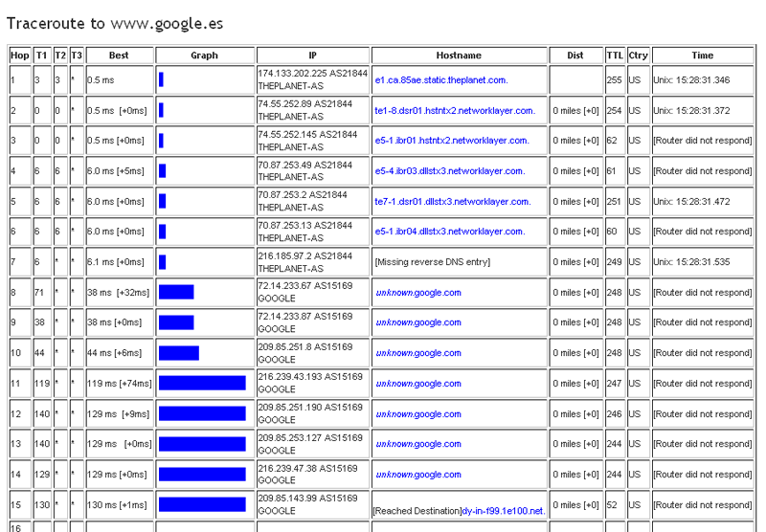The height and width of the screenshot is (532, 766).
Task: Open the e5-1.ibr01.hstntx2.networklayer.com link
Action: click(452, 141)
